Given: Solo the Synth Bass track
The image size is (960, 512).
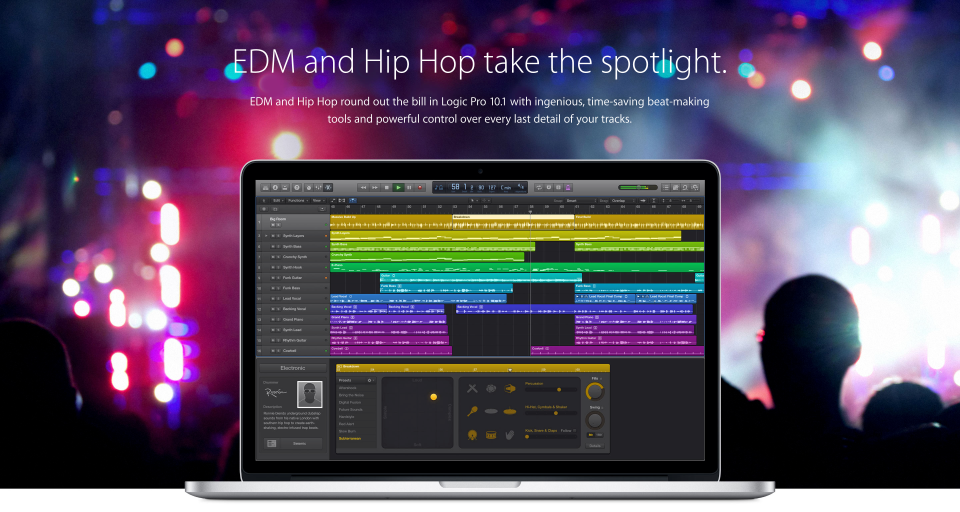Looking at the screenshot, I should click(x=278, y=246).
